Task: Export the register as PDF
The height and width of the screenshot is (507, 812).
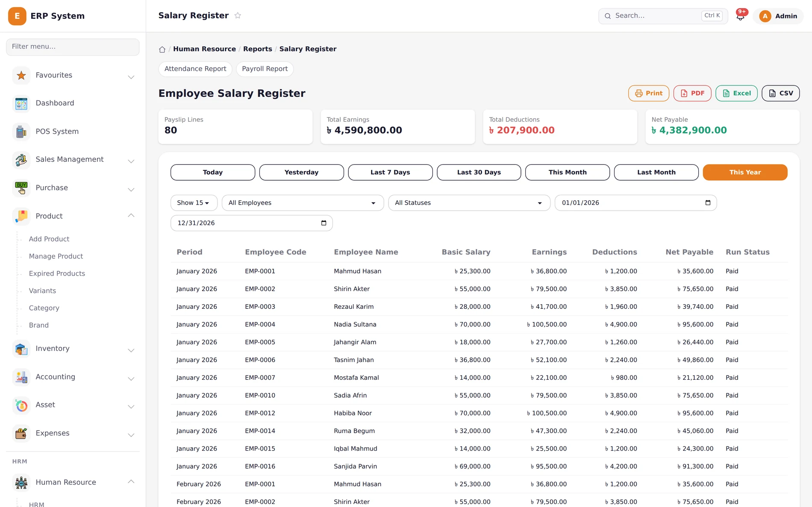Action: coord(692,94)
